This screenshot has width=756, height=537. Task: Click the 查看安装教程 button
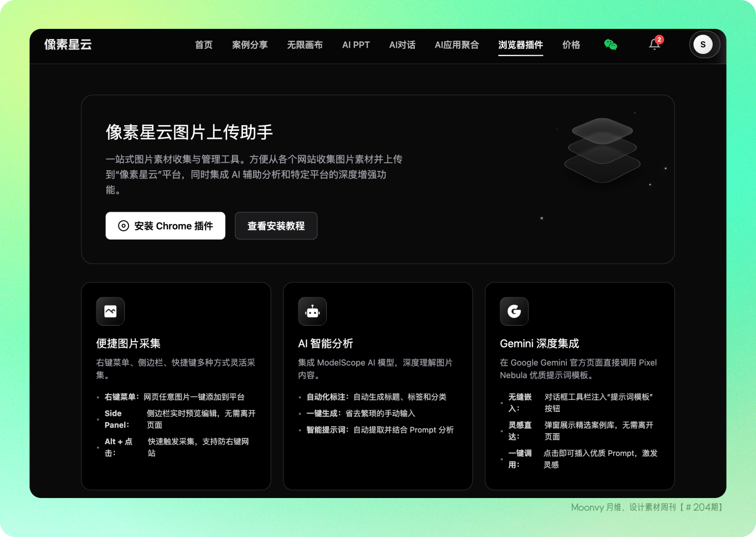coord(276,226)
